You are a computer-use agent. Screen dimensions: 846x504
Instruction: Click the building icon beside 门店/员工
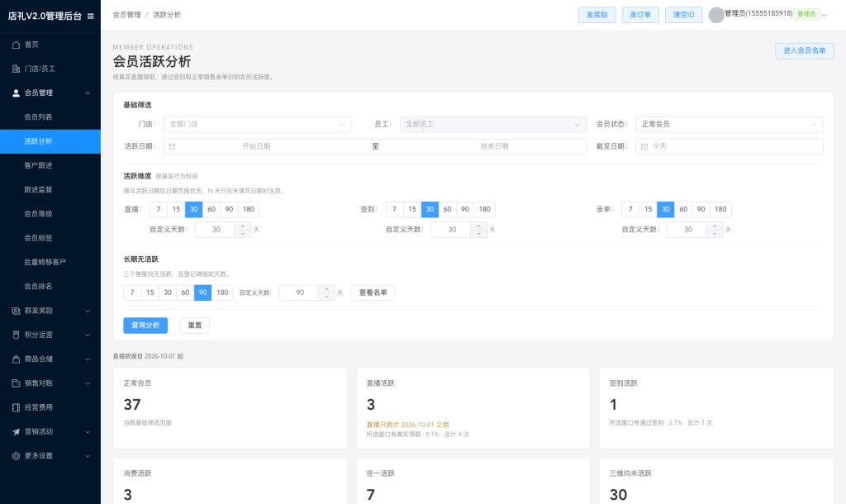pyautogui.click(x=17, y=69)
